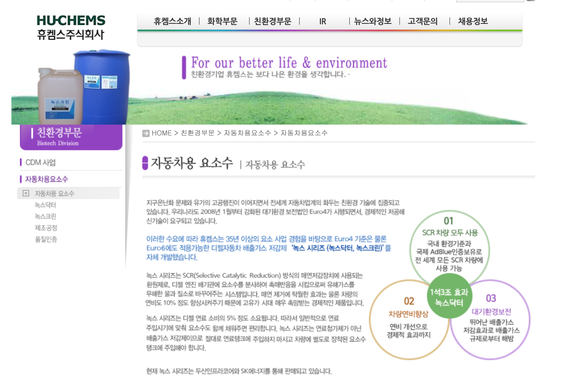Go to HOME in breadcrumb

[x=161, y=133]
